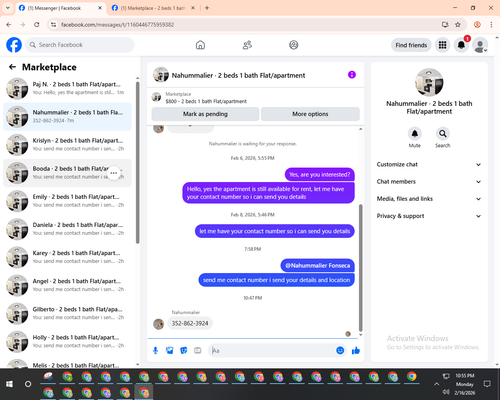Open the emoji picker in message box
This screenshot has width=500, height=400.
click(340, 350)
